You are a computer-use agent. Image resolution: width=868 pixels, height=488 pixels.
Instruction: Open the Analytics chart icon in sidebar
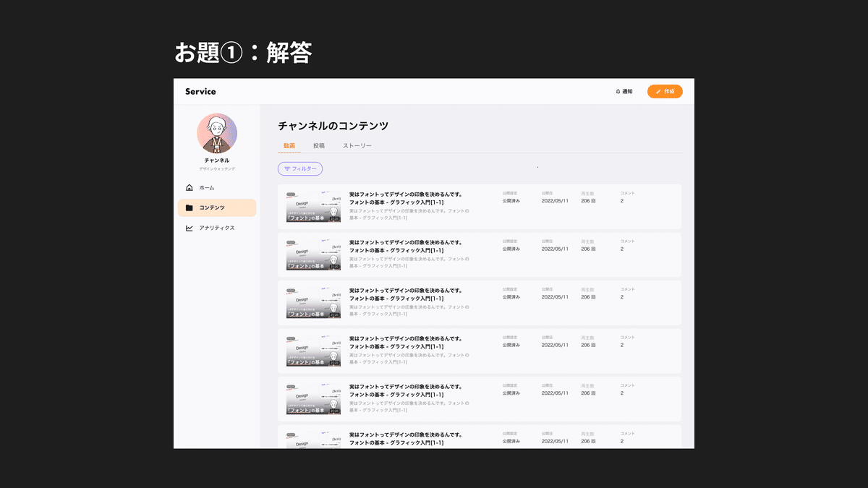point(190,228)
